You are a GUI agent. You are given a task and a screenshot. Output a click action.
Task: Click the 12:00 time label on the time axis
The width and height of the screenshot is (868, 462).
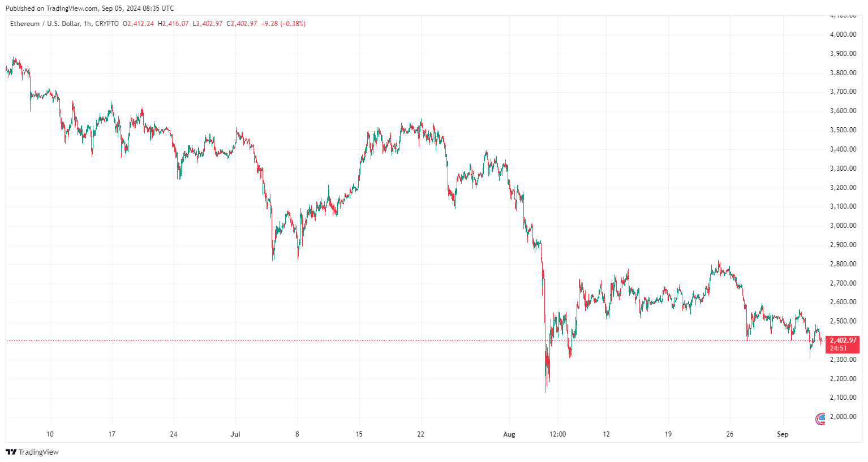(558, 434)
